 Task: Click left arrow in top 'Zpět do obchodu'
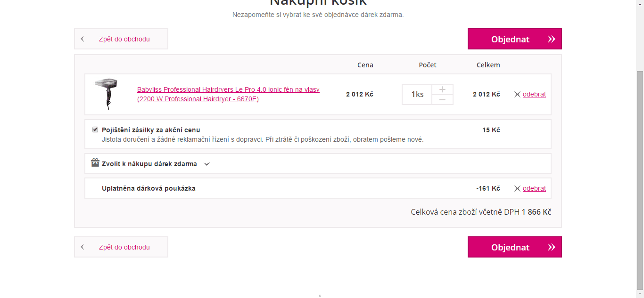tap(83, 39)
